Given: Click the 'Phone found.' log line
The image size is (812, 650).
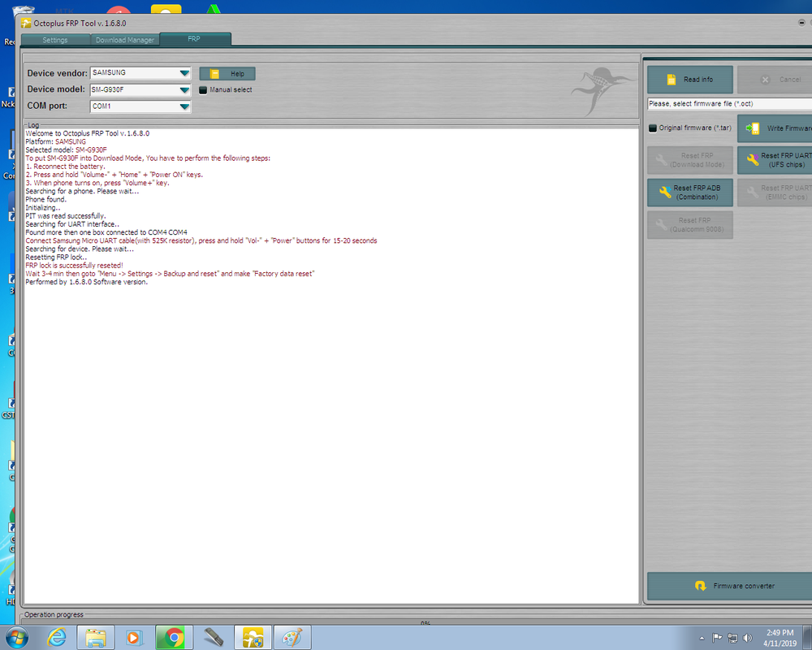Looking at the screenshot, I should coord(45,199).
